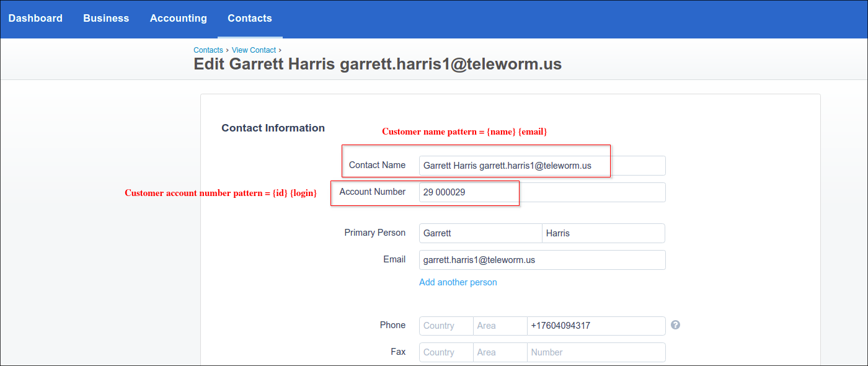Click the Fax Area code field
Screen dimensions: 868x366
tap(499, 352)
